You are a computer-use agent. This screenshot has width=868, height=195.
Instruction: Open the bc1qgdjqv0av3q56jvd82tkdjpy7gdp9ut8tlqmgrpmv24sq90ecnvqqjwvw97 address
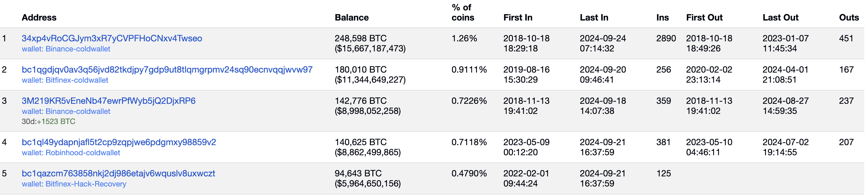tap(167, 70)
